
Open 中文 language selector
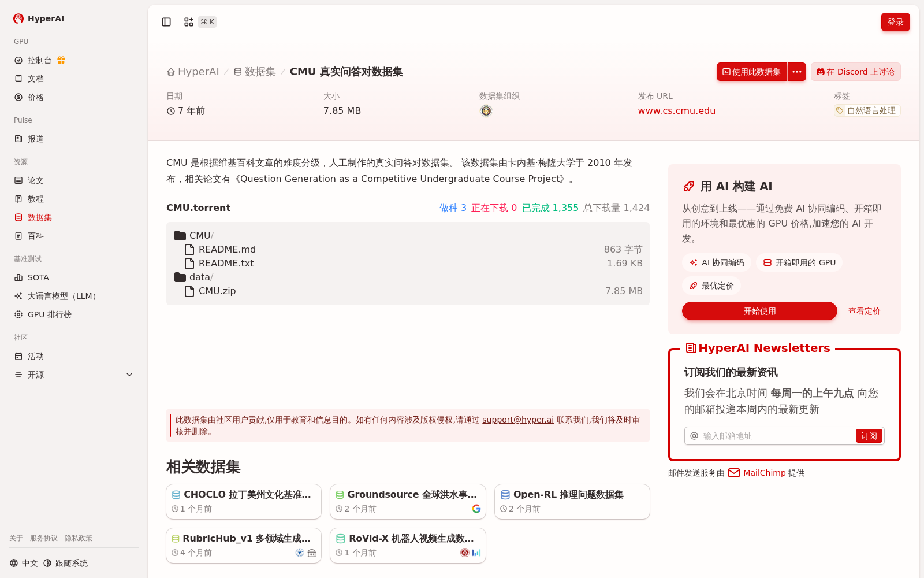coord(24,563)
